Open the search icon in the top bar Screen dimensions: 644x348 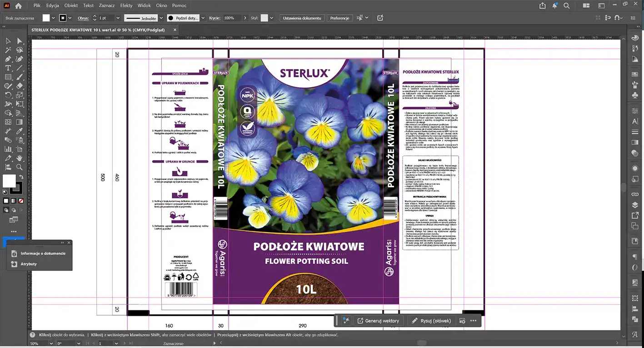[x=566, y=5]
